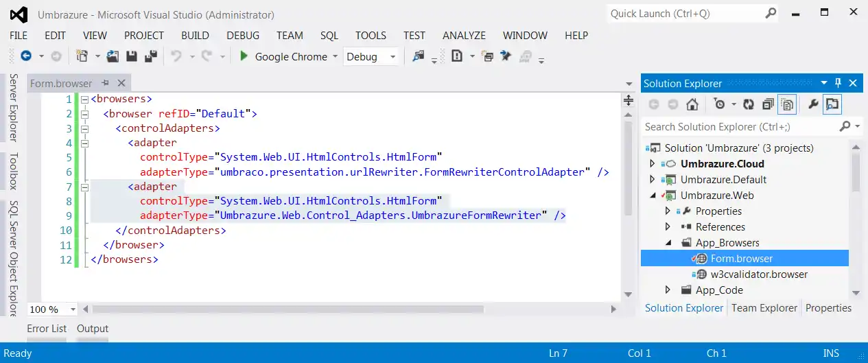Viewport: 868px width, 363px height.
Task: Switch to the Team Explorer tab
Action: [764, 308]
